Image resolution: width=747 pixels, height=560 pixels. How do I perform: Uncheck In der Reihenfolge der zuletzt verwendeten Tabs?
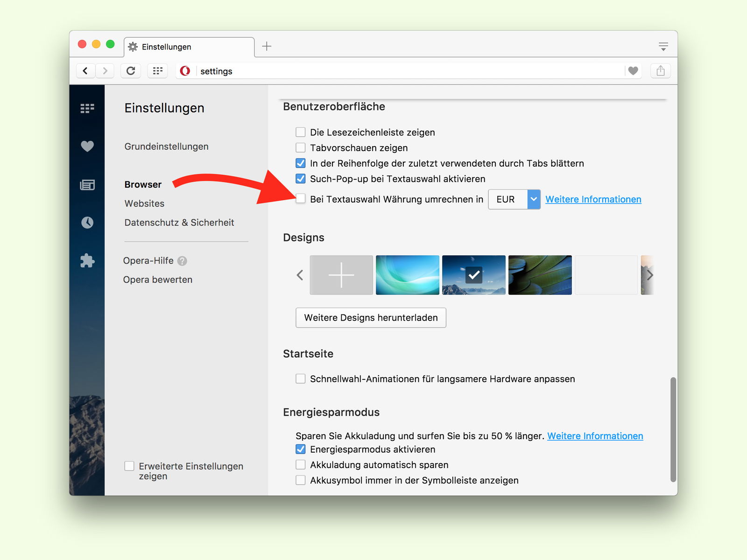point(301,163)
